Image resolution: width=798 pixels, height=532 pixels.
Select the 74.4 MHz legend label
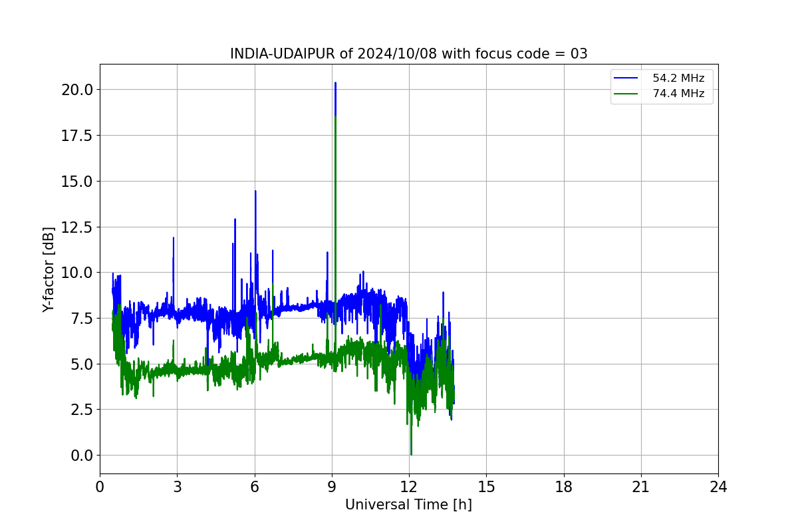(678, 94)
